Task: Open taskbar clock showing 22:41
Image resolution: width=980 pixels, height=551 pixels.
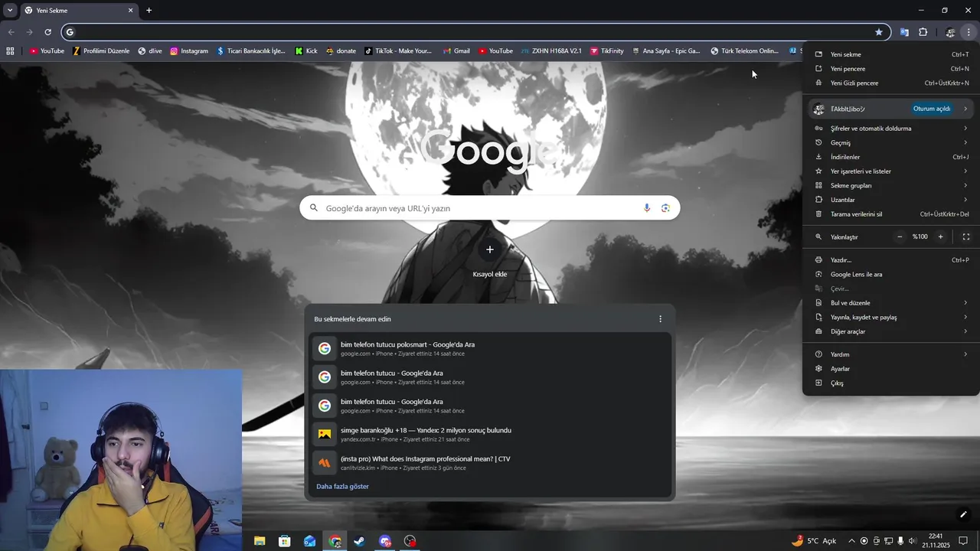Action: pyautogui.click(x=936, y=541)
